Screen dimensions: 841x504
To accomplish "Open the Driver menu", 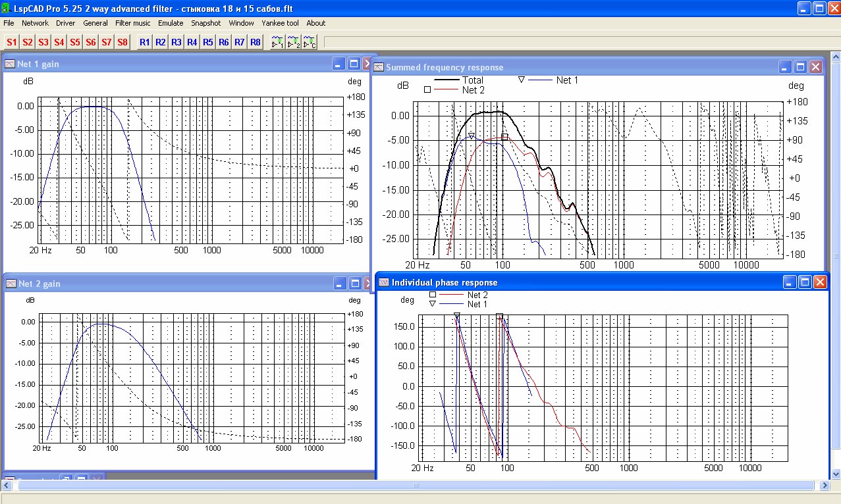I will click(65, 23).
